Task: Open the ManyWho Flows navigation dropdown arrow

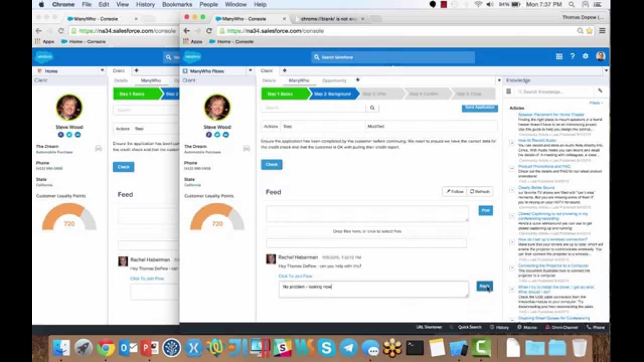Action: 250,71
